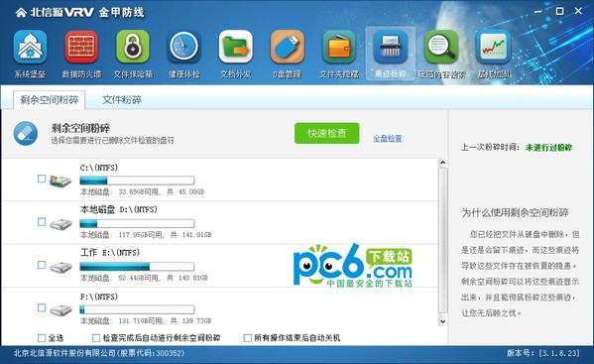Image resolution: width=594 pixels, height=364 pixels.
Task: Select the 痕迹粉碎 shredder icon
Action: point(390,48)
